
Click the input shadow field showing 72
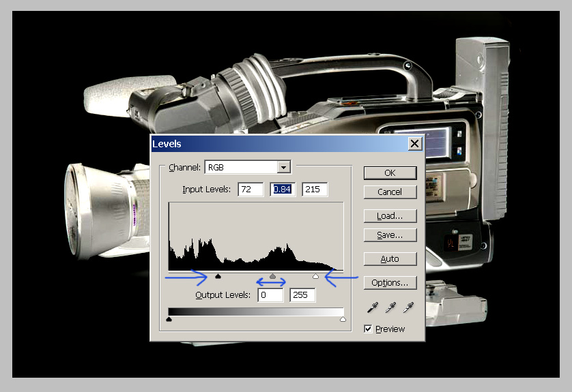[x=251, y=190]
